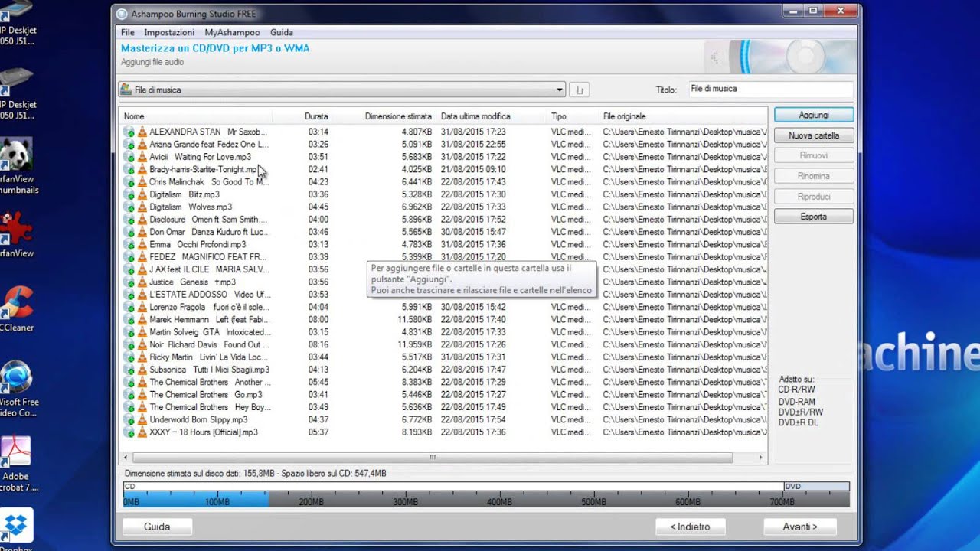Click VLC cone icon beside Subsonica Tutti I Miei Sbagli
The width and height of the screenshot is (980, 551).
pos(142,370)
